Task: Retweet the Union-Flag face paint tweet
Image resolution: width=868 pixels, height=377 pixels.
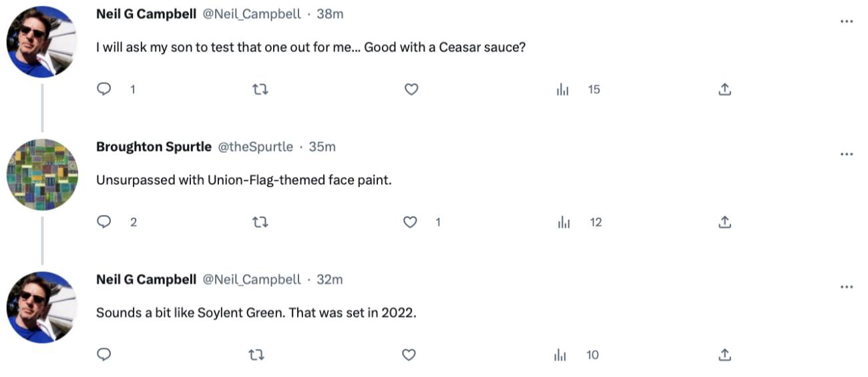Action: tap(259, 222)
